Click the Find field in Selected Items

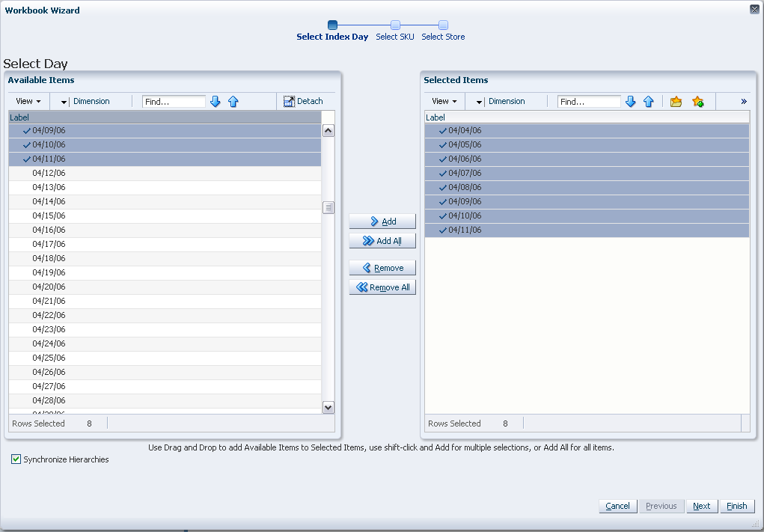coord(589,101)
